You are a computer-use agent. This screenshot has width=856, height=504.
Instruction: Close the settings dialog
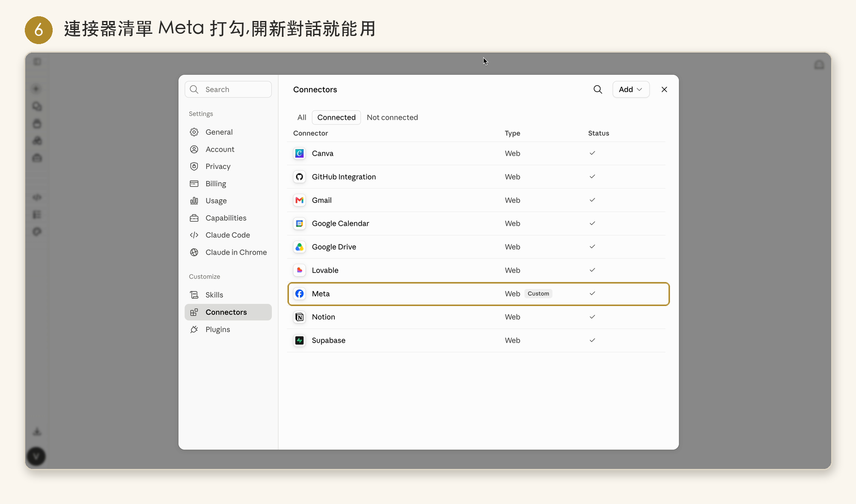coord(664,89)
